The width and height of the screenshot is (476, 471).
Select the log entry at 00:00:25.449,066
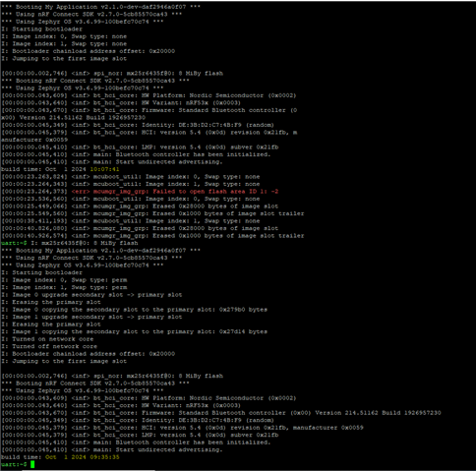coord(140,206)
